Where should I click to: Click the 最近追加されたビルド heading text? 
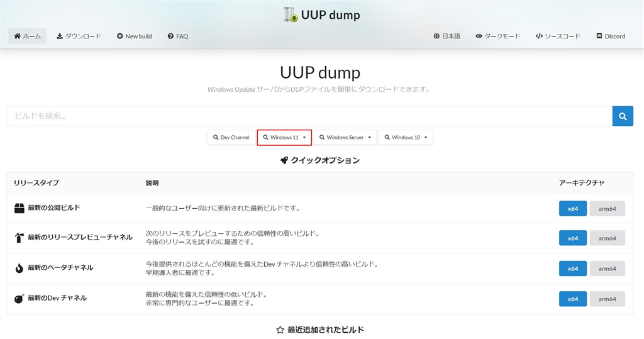pos(326,330)
